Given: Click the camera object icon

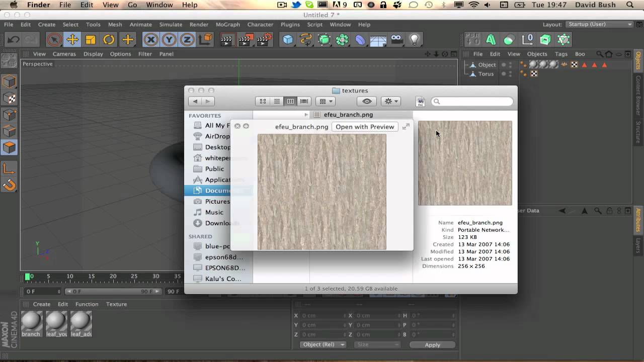Looking at the screenshot, I should tap(396, 40).
